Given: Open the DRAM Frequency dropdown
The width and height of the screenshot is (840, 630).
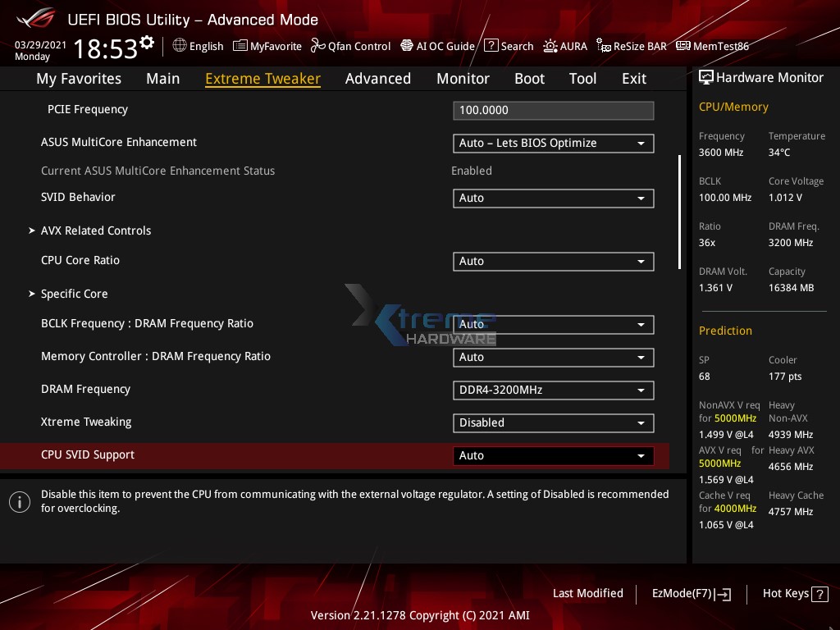Looking at the screenshot, I should 553,390.
